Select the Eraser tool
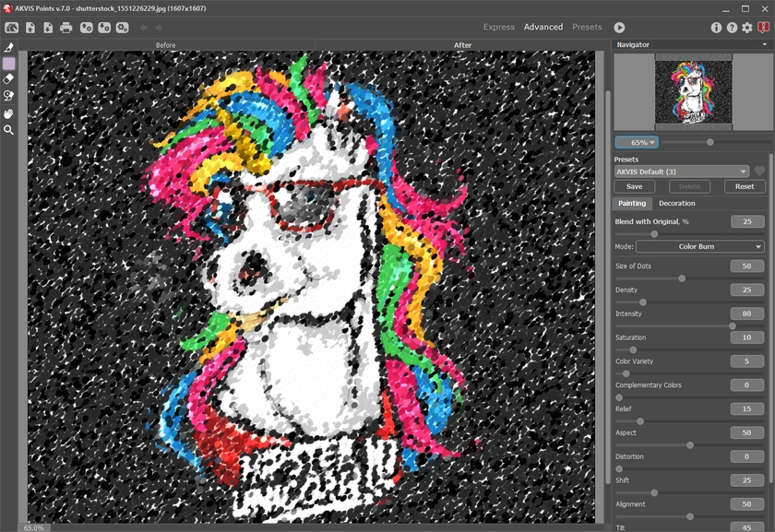The width and height of the screenshot is (775, 532). coord(9,79)
